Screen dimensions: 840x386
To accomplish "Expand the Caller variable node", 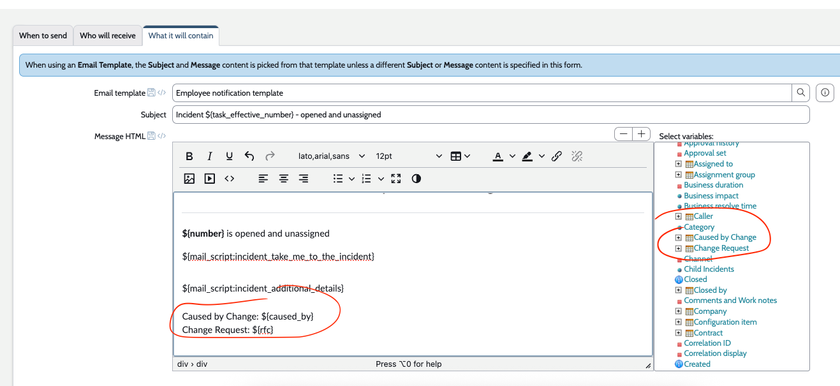I will click(x=678, y=216).
